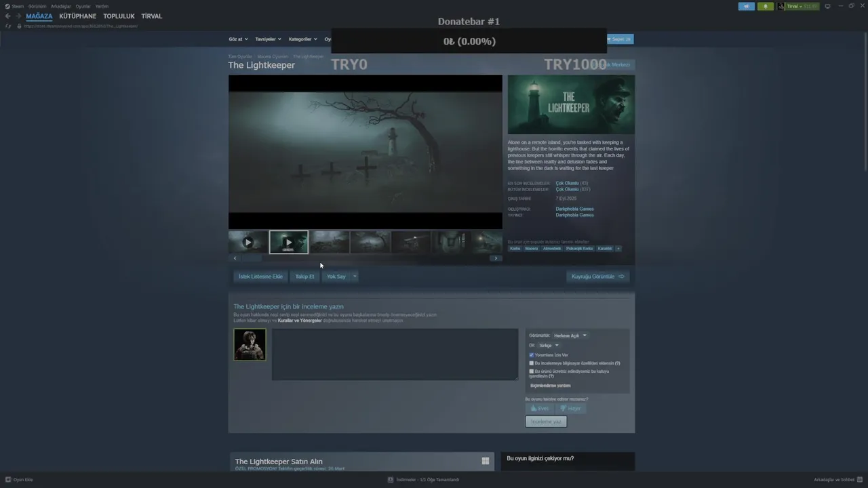Click 'Kuyruğu Görüntüle' button

597,277
